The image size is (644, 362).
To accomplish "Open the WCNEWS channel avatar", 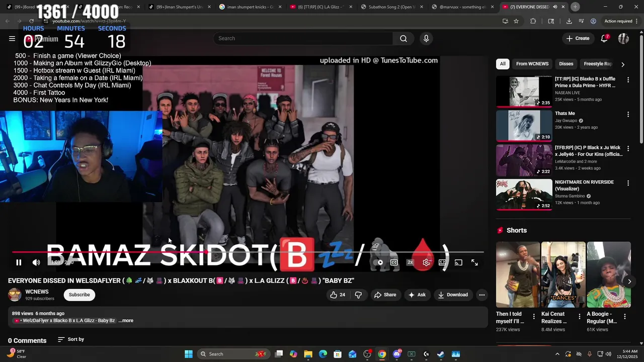I will click(15, 295).
